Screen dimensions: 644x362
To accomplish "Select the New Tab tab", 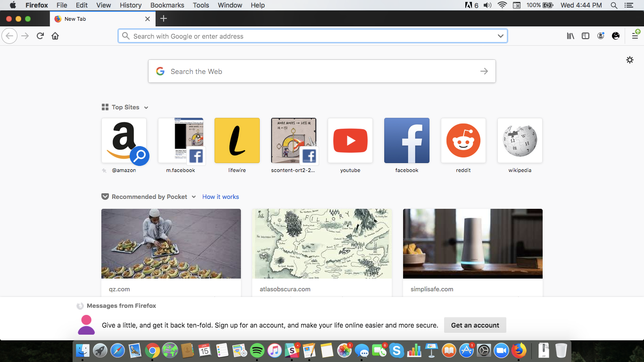I will point(102,19).
